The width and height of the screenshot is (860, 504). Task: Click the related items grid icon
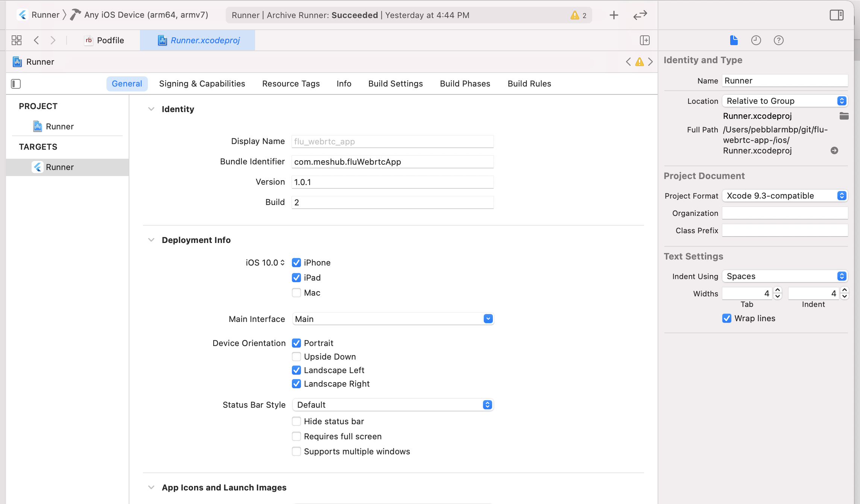click(x=17, y=40)
